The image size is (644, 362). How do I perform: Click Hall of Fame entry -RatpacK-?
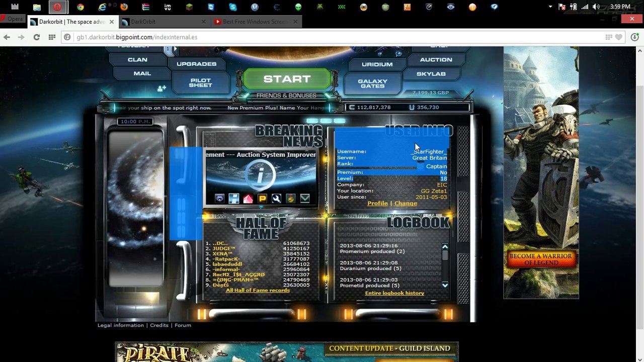point(226,259)
